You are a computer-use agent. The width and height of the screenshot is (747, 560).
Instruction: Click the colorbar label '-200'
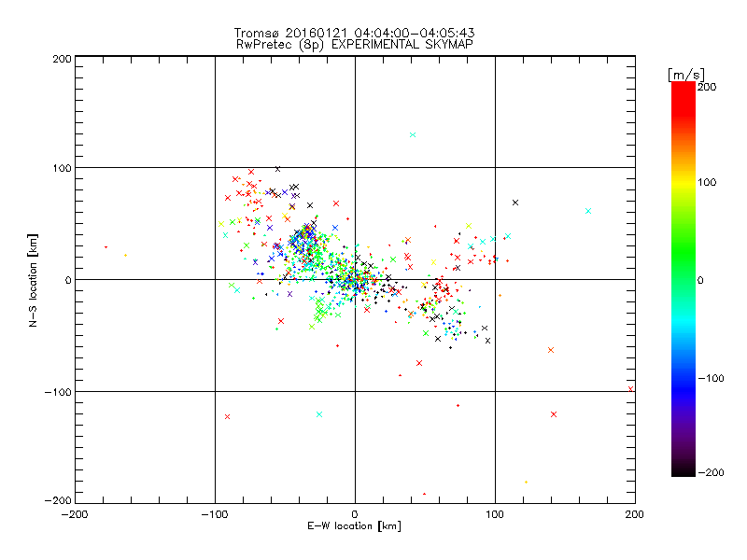pyautogui.click(x=711, y=472)
